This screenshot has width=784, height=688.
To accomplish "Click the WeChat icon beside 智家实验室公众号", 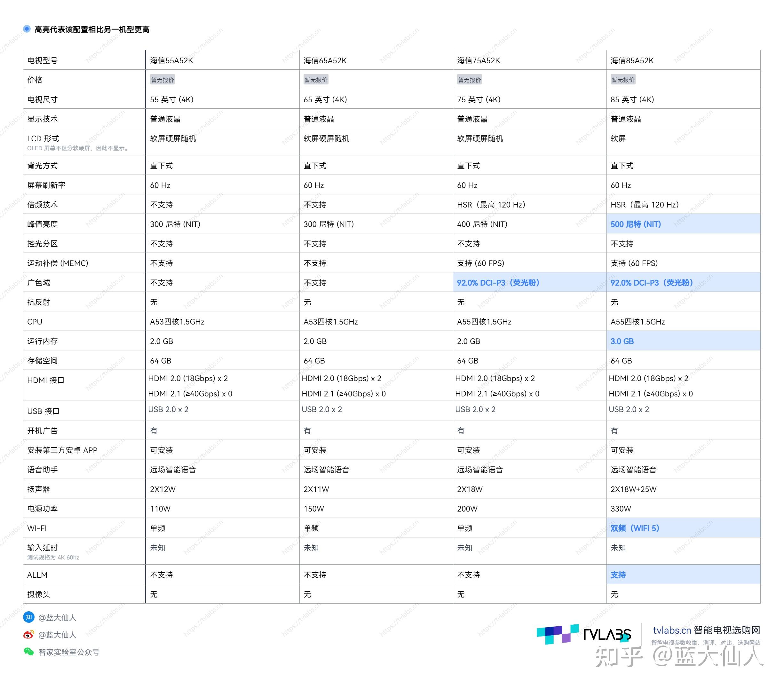I will tap(29, 652).
